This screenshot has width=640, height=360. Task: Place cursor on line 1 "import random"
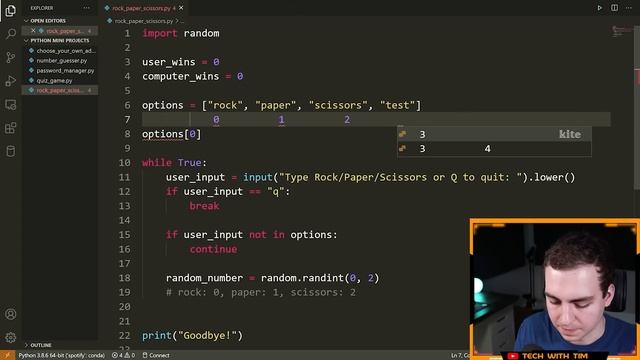[x=180, y=33]
